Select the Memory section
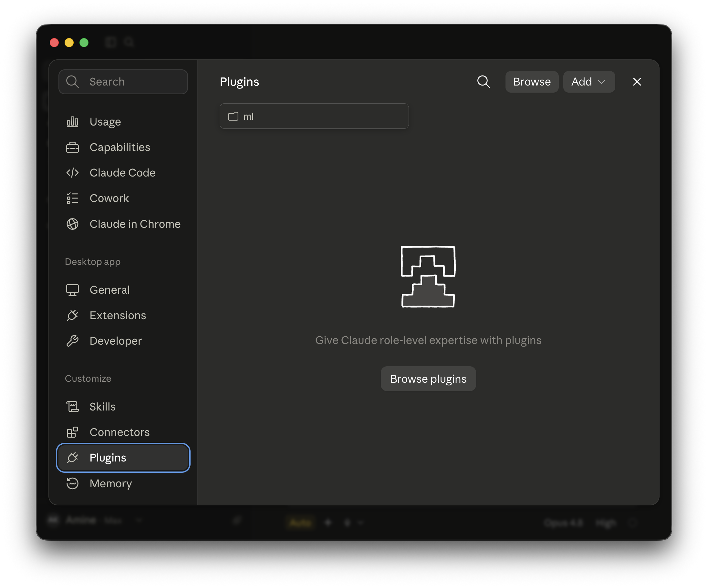 tap(123, 483)
